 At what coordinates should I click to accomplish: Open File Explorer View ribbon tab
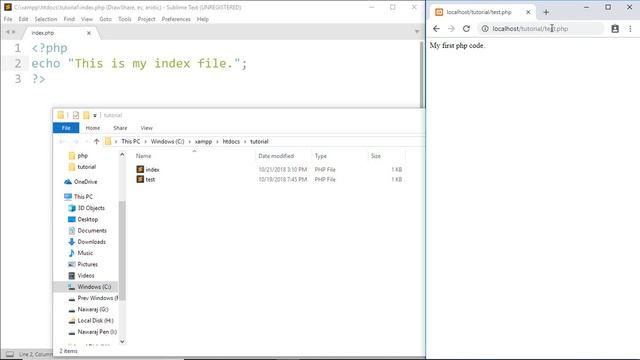(147, 128)
